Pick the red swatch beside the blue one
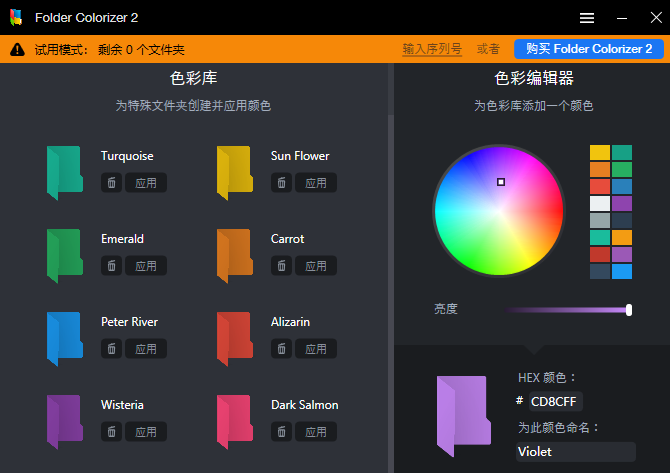This screenshot has height=473, width=670. (x=599, y=187)
